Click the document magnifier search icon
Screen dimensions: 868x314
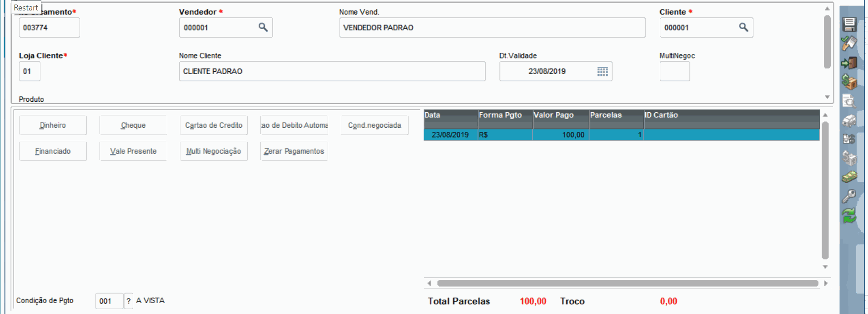point(849,101)
